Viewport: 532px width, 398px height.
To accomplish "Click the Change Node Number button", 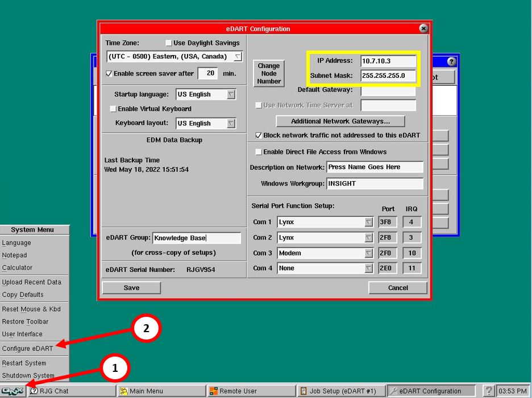I will pyautogui.click(x=269, y=74).
